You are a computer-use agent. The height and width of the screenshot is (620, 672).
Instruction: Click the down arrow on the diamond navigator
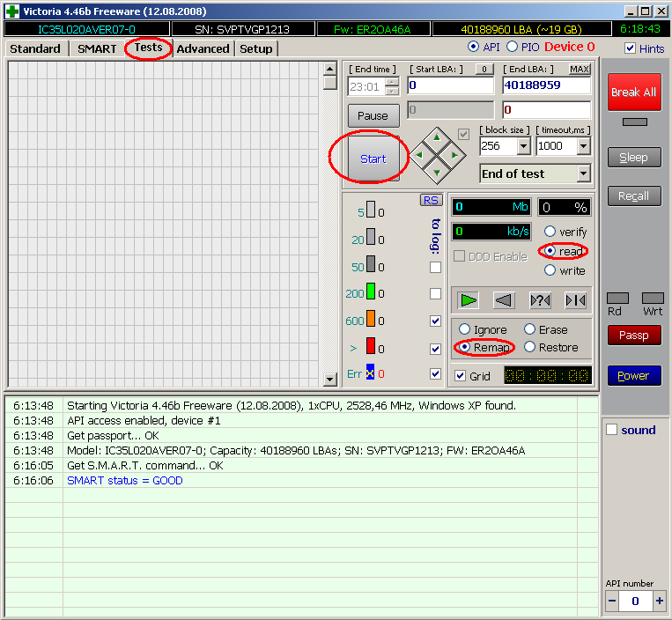pos(437,173)
